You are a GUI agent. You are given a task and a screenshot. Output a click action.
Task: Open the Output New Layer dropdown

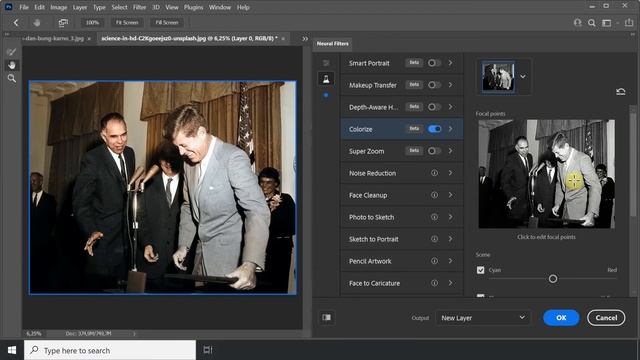483,318
